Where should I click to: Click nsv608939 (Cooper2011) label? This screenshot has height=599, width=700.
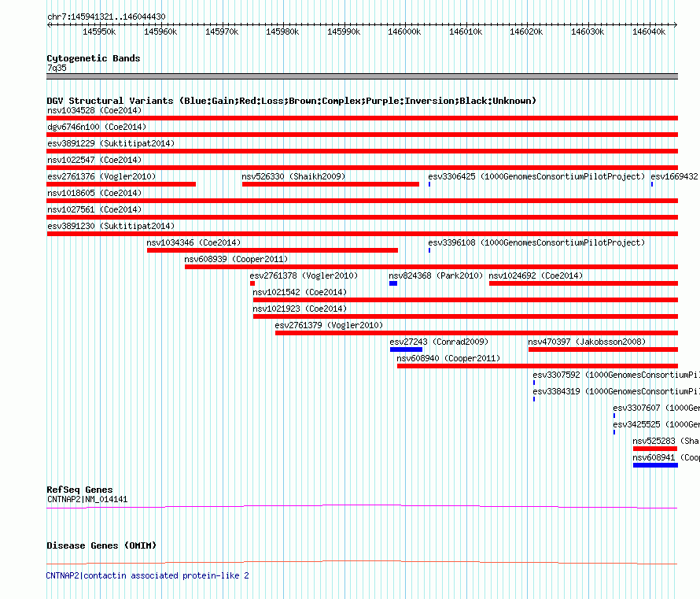click(236, 259)
